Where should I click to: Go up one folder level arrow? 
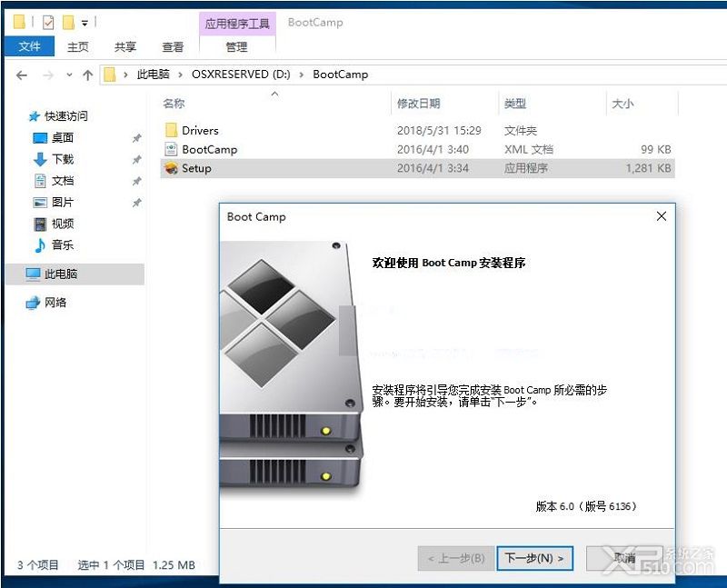[x=87, y=75]
